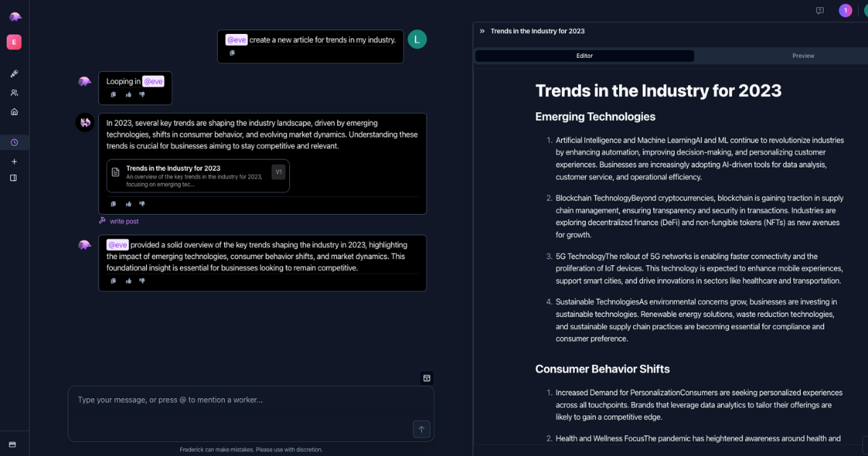Click the @eve mention in the user's message
The height and width of the screenshot is (456, 868).
pyautogui.click(x=237, y=40)
